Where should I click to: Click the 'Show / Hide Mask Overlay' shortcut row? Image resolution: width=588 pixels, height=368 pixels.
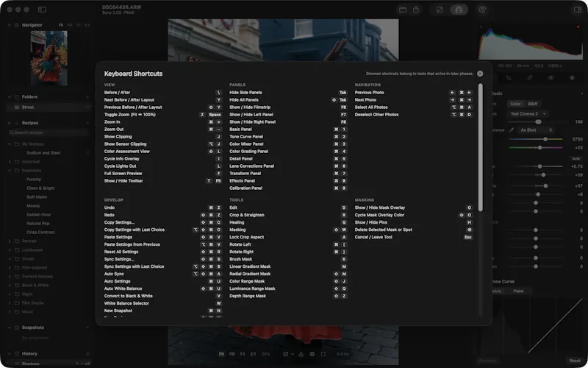tap(414, 208)
